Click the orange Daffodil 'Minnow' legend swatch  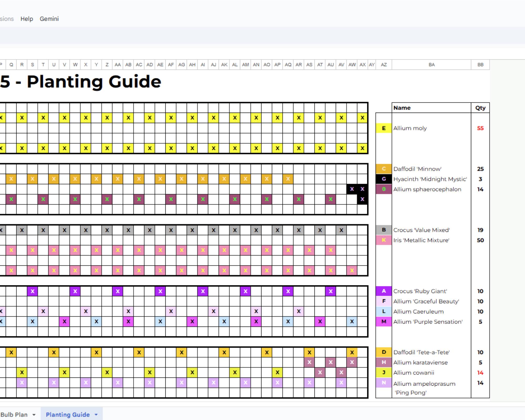click(384, 169)
